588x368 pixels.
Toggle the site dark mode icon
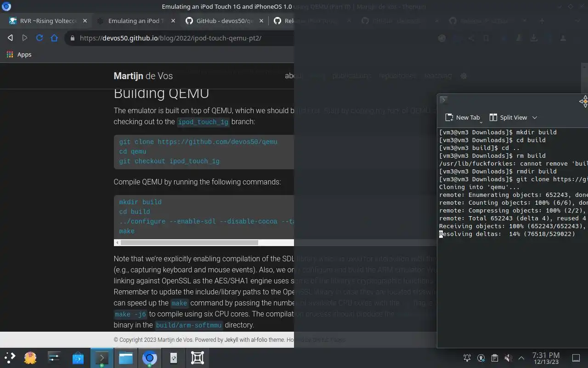[464, 76]
